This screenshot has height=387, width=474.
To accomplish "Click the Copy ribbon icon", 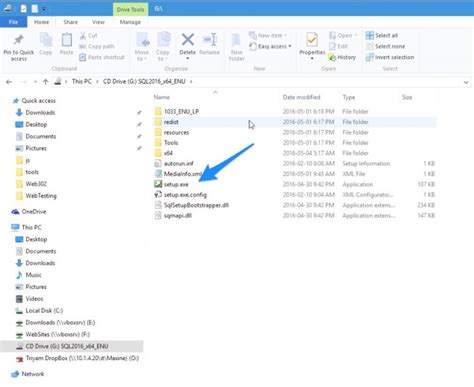I will [46, 41].
